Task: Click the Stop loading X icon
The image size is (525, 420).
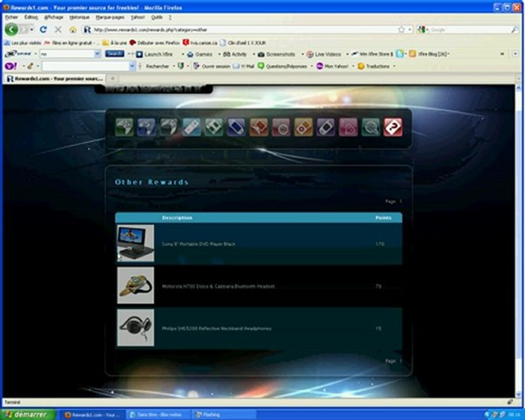Action: (x=58, y=30)
